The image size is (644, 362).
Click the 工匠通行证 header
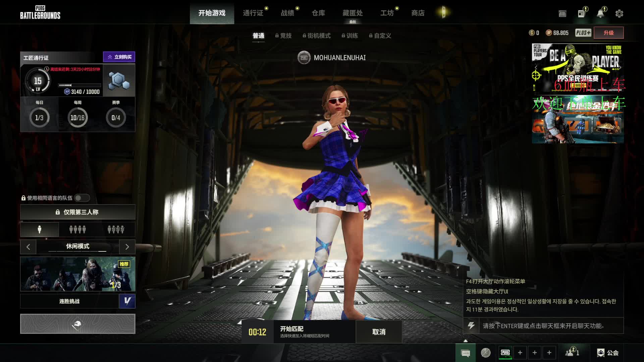[x=36, y=58]
